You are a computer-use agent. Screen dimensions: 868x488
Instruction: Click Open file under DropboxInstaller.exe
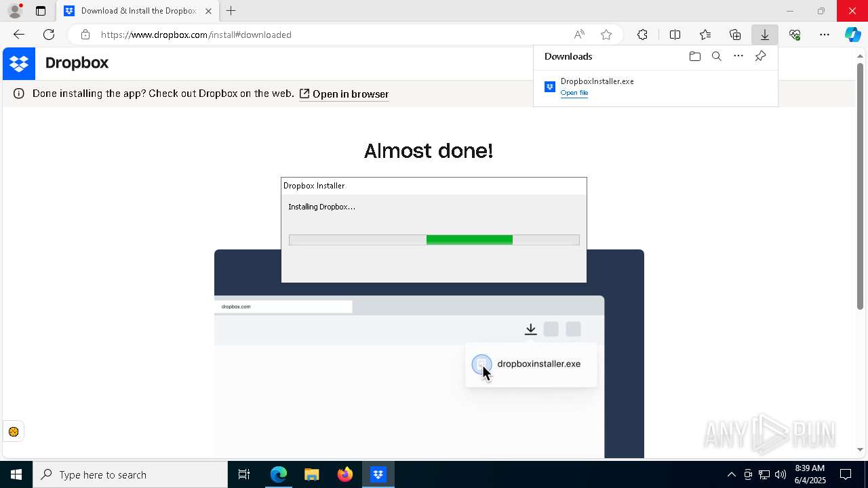[574, 93]
